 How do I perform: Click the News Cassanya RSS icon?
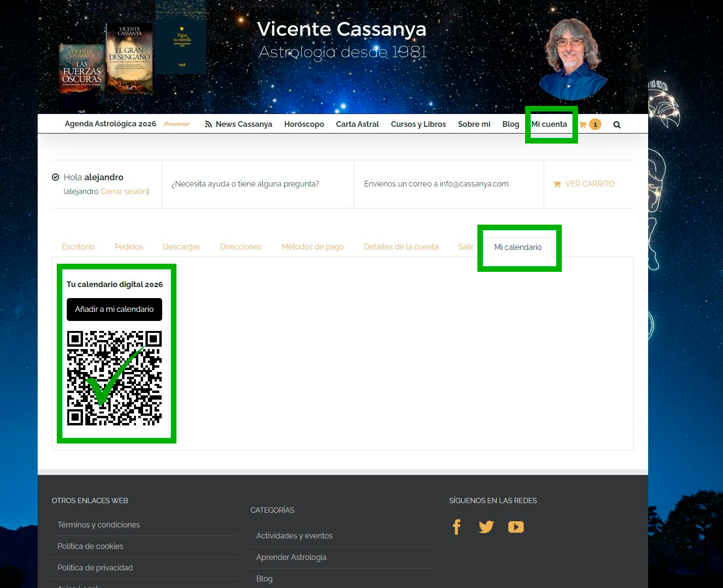(208, 124)
